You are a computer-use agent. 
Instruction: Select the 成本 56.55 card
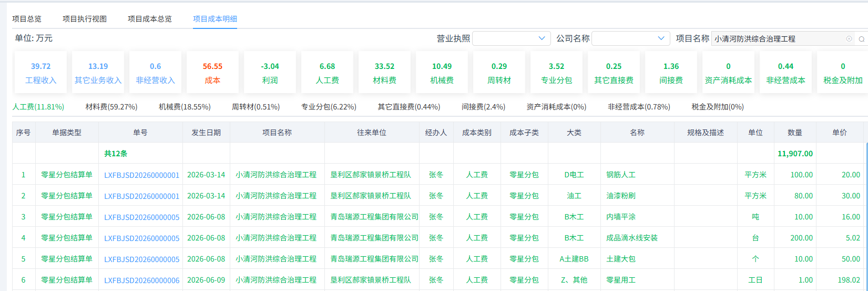[212, 73]
